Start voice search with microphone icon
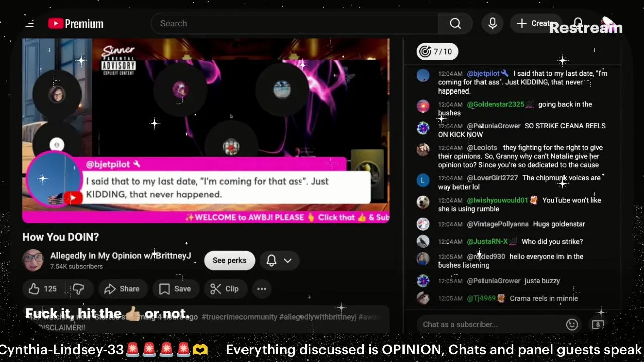644x362 pixels. (492, 24)
